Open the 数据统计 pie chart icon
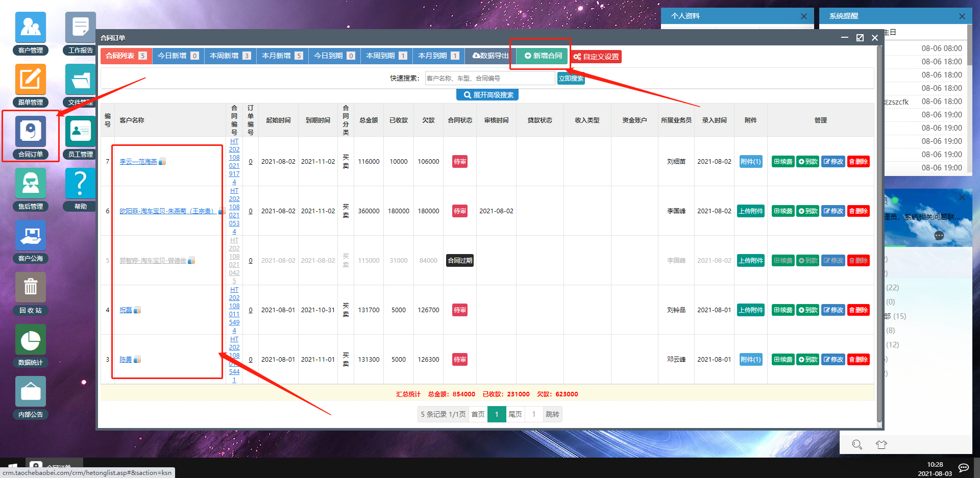 click(31, 345)
